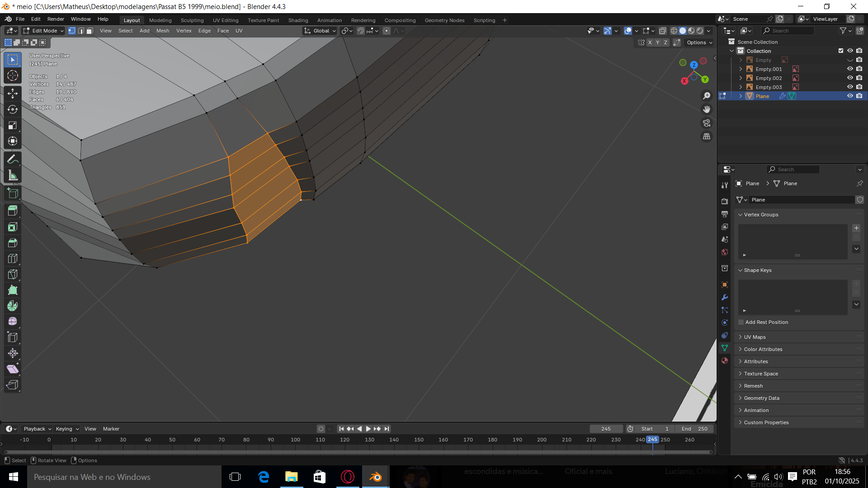Switch to face select mode
Viewport: 868px width, 488px height.
click(90, 31)
